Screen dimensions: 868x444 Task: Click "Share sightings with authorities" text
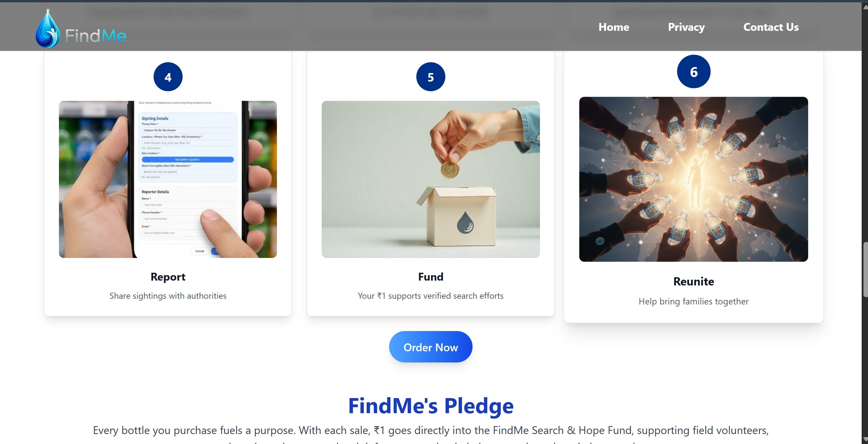(x=168, y=296)
